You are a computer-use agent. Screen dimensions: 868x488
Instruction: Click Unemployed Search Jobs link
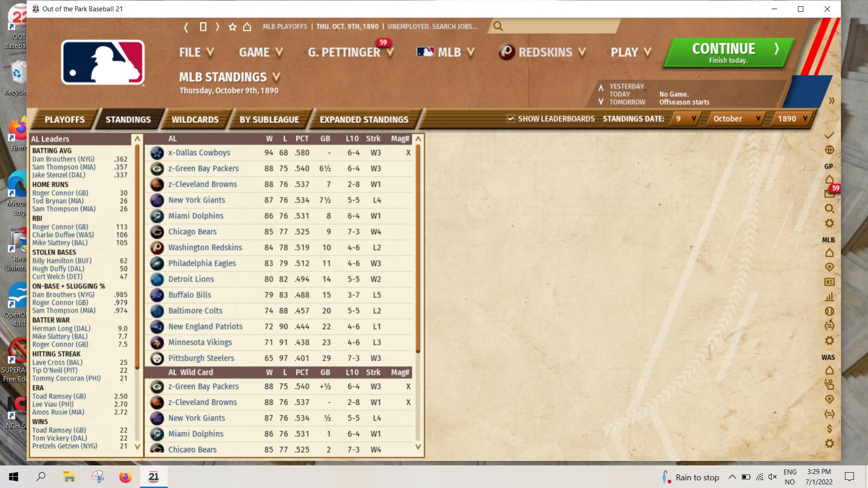[x=432, y=27]
